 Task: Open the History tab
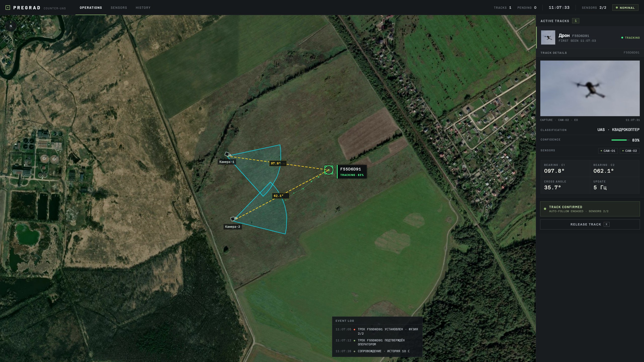143,8
